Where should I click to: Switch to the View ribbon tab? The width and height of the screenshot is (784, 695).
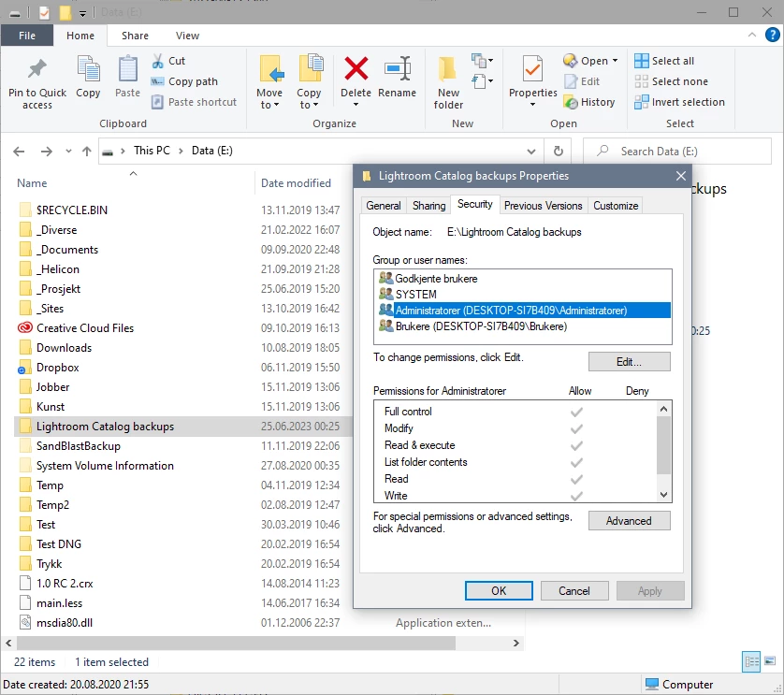point(187,36)
